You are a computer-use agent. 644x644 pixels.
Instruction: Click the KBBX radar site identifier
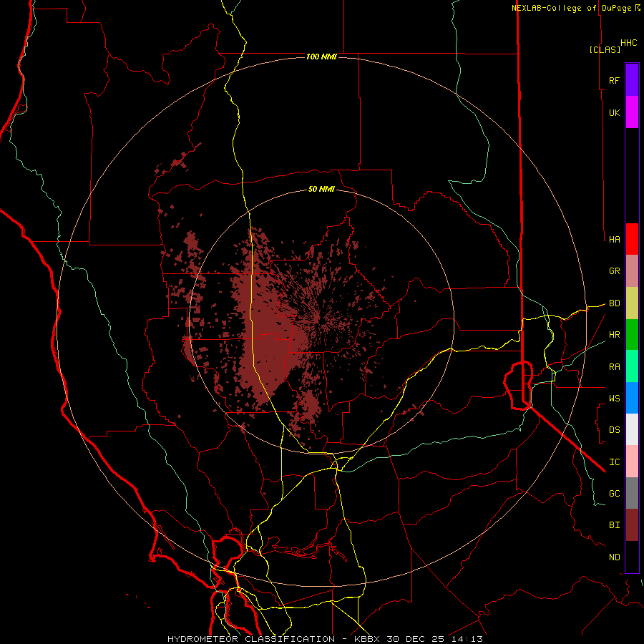coord(367,639)
